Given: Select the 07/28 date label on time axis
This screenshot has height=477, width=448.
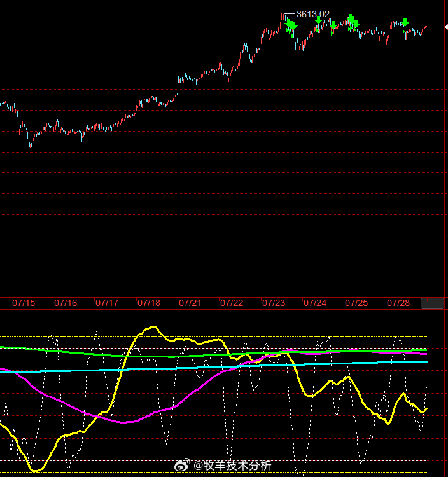Looking at the screenshot, I should (x=398, y=303).
